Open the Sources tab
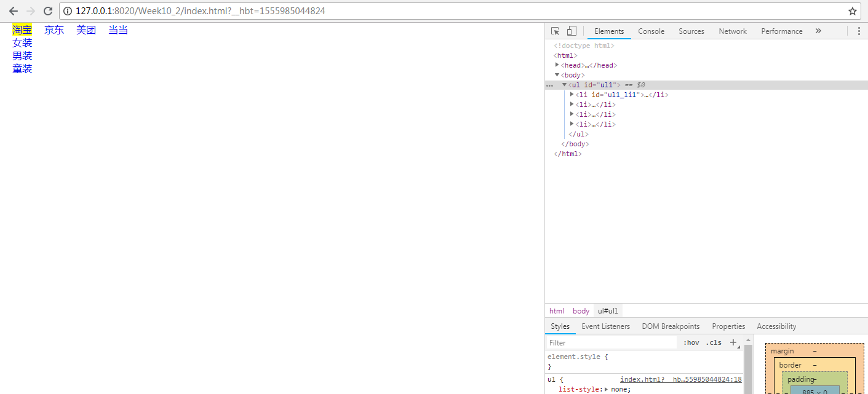This screenshot has height=394, width=868. pos(691,31)
